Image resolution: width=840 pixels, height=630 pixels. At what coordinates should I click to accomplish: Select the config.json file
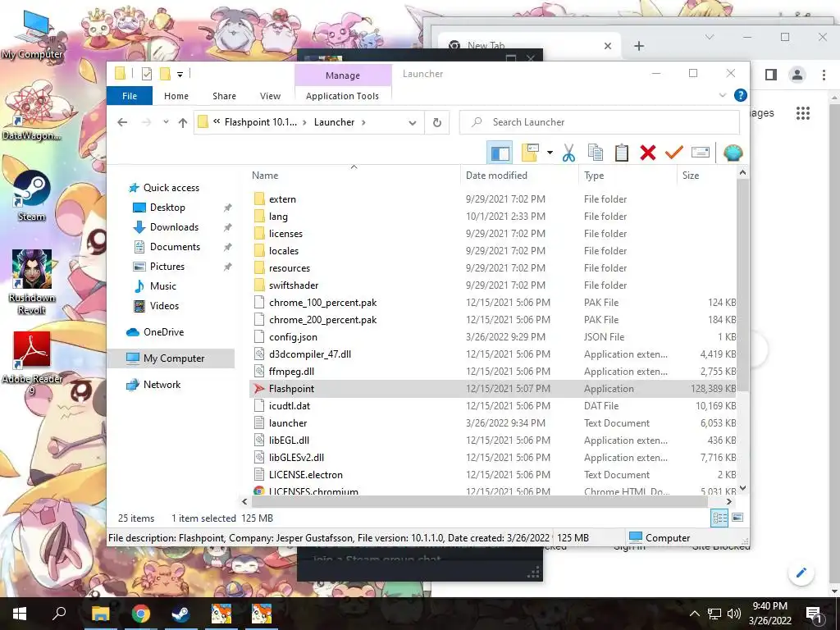coord(293,337)
